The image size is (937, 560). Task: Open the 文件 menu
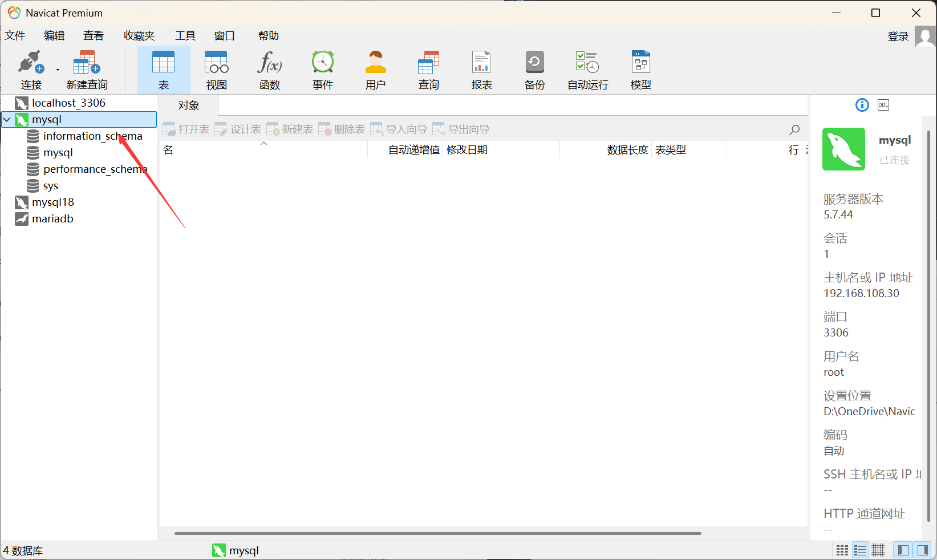15,35
